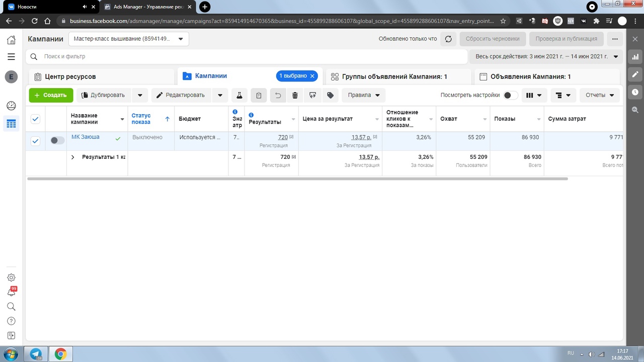This screenshot has width=644, height=362.
Task: Open edit pencil icon on right rail
Action: pos(635,74)
